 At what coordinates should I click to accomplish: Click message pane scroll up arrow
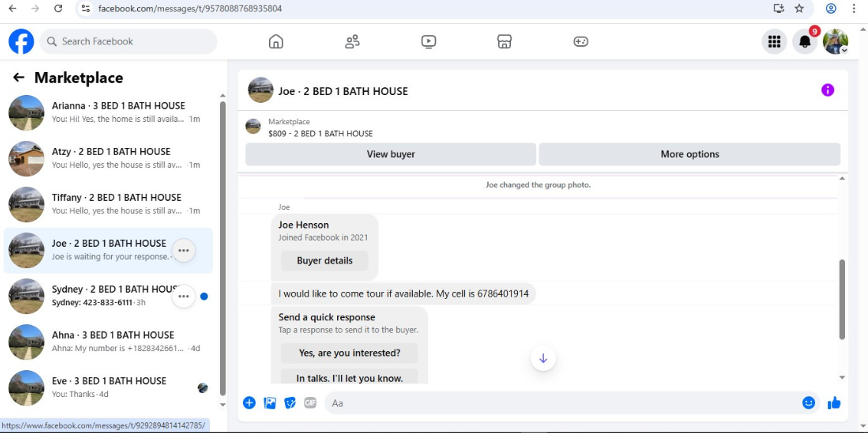click(x=842, y=179)
